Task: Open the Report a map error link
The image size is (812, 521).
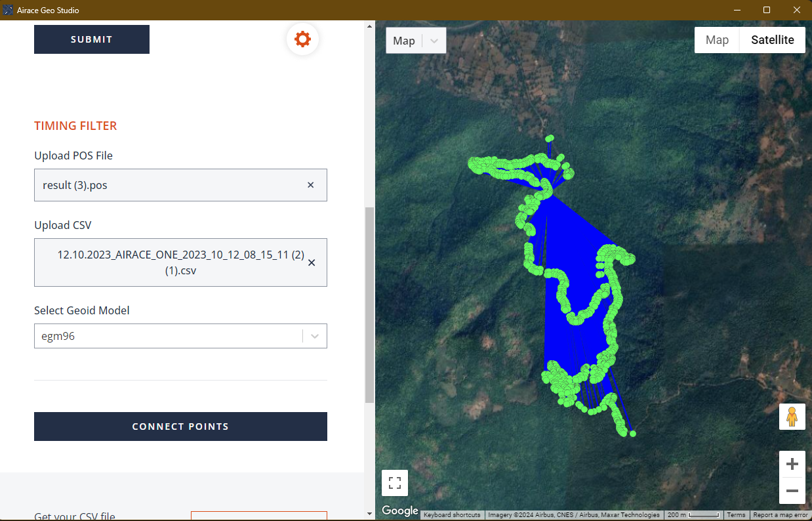Action: click(x=780, y=515)
